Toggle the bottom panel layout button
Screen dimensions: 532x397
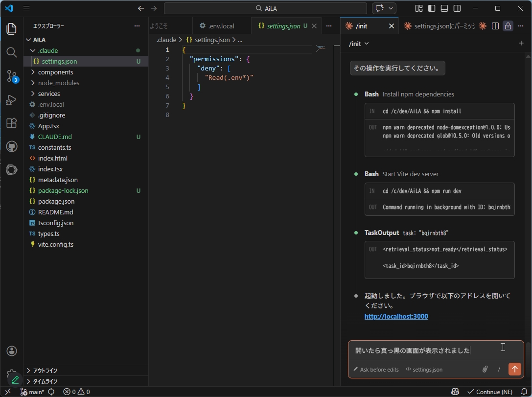pyautogui.click(x=444, y=8)
